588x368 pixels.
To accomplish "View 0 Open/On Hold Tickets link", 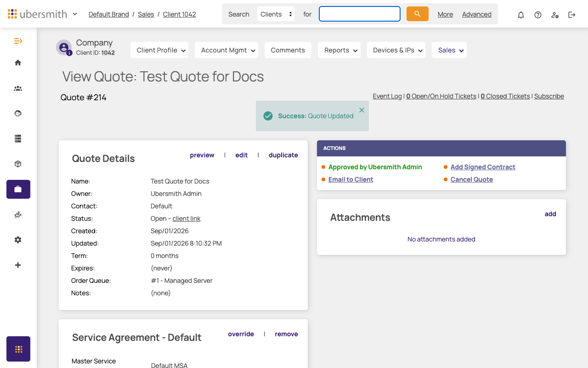I will pyautogui.click(x=441, y=96).
